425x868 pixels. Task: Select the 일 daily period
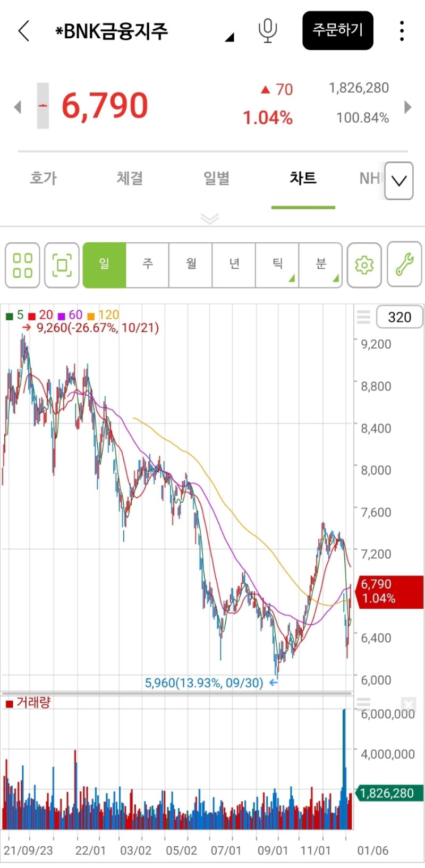coord(104,265)
